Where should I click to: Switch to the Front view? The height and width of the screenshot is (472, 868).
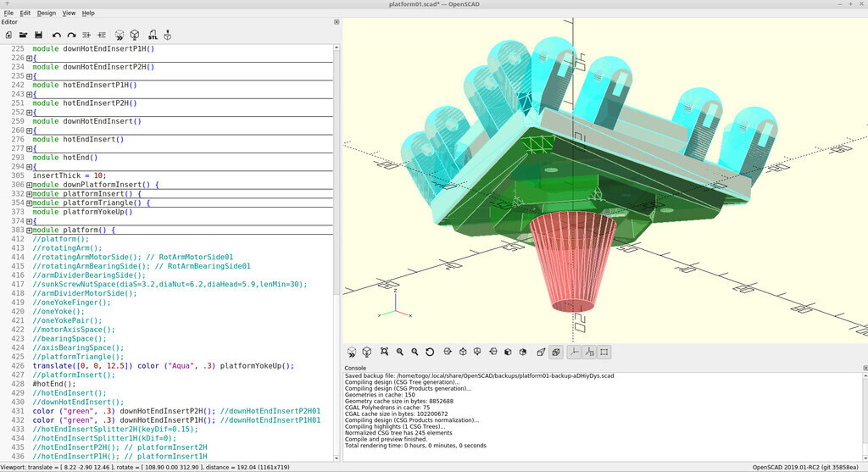click(x=508, y=352)
